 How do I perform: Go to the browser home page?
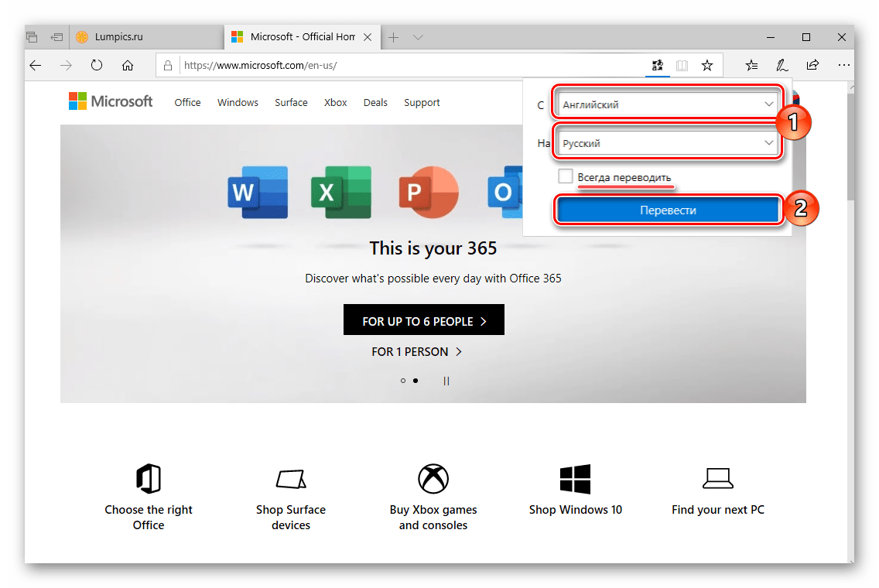pyautogui.click(x=128, y=66)
